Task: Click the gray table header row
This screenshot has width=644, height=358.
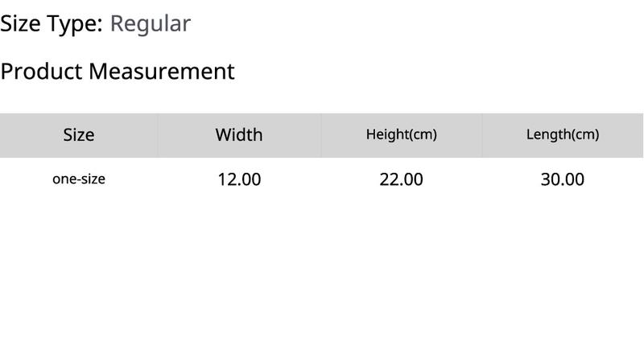Action: click(x=321, y=135)
